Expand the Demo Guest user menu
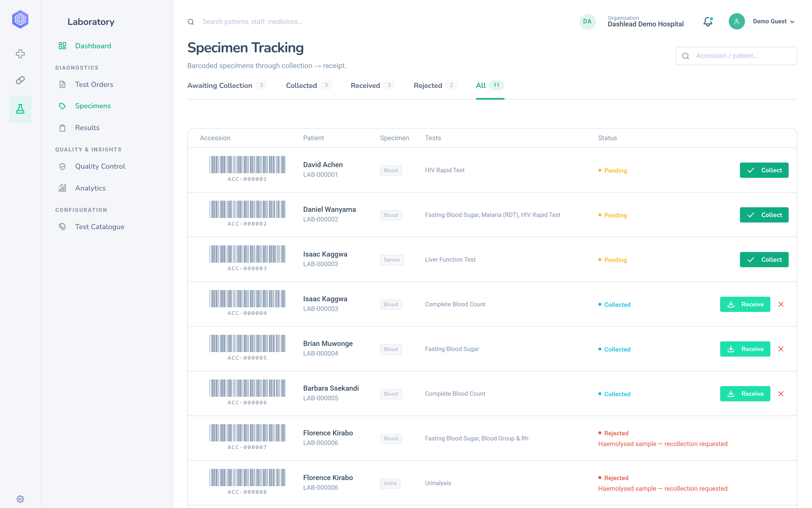The height and width of the screenshot is (508, 812). coord(773,22)
